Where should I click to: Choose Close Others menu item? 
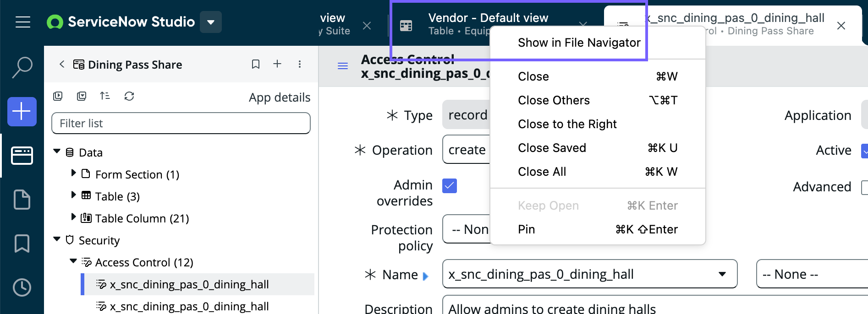[x=598, y=100]
